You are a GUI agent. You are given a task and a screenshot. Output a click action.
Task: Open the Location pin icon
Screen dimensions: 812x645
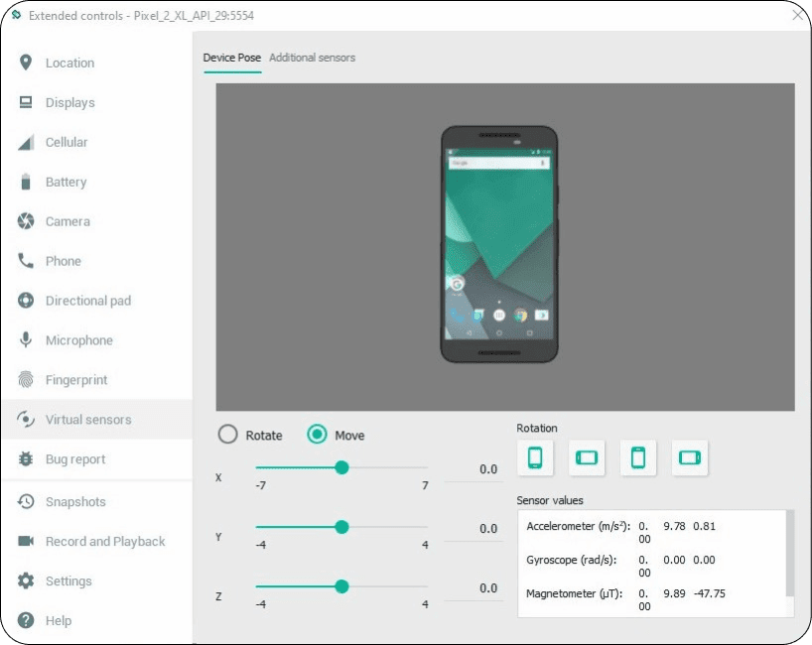(x=26, y=63)
